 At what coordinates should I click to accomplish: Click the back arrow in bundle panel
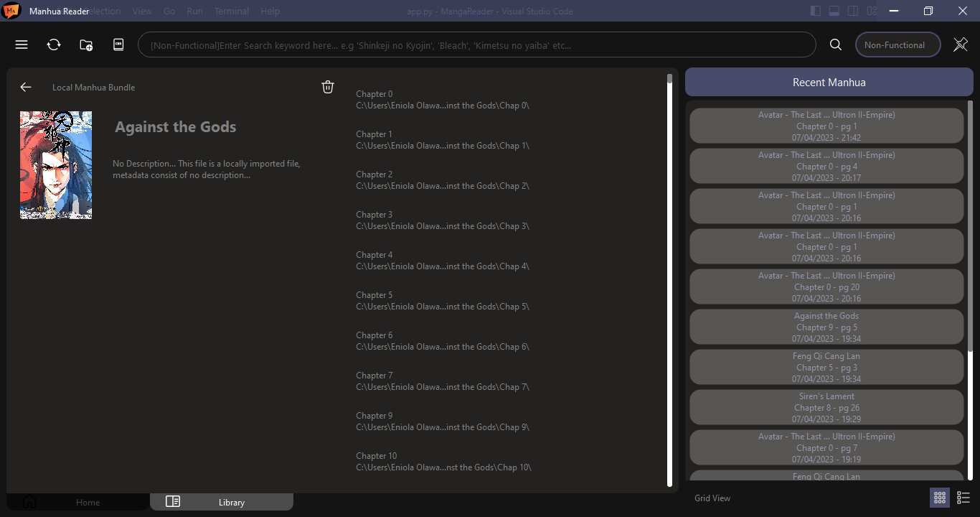26,87
